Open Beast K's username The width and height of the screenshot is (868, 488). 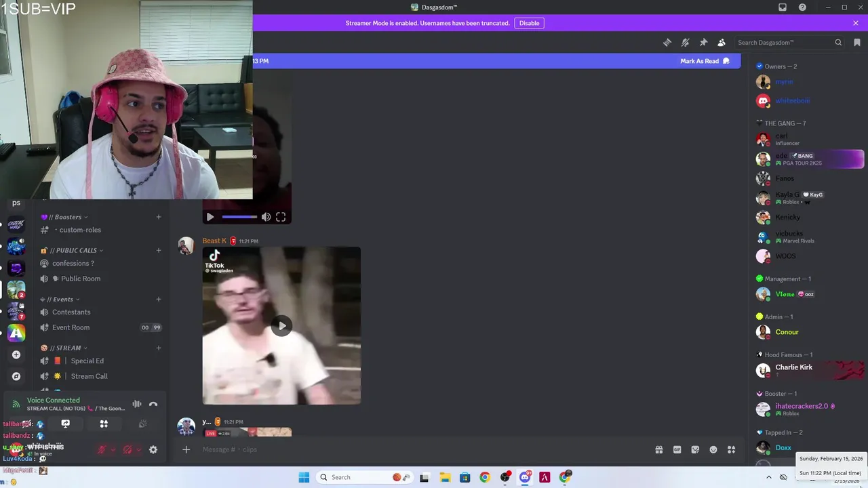[x=214, y=241]
